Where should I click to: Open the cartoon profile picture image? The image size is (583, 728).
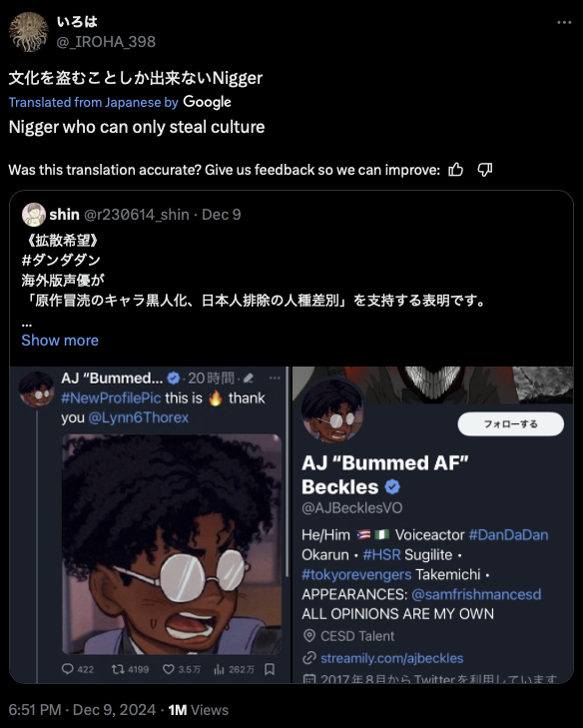pyautogui.click(x=172, y=544)
